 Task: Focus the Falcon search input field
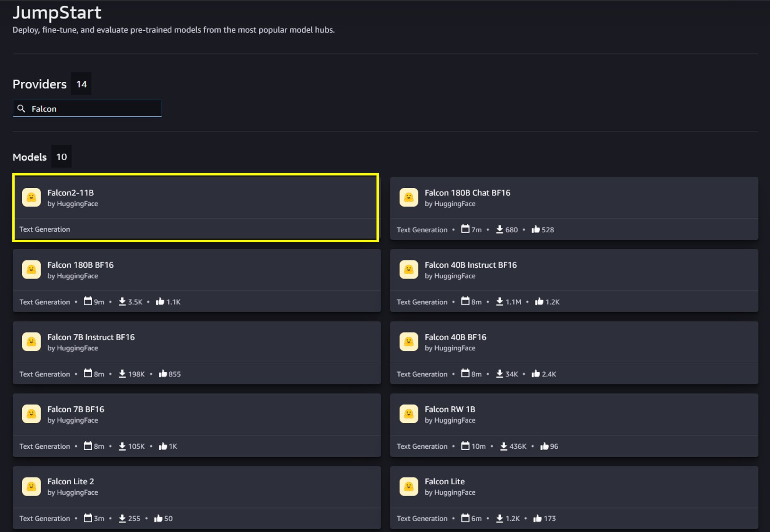(87, 109)
